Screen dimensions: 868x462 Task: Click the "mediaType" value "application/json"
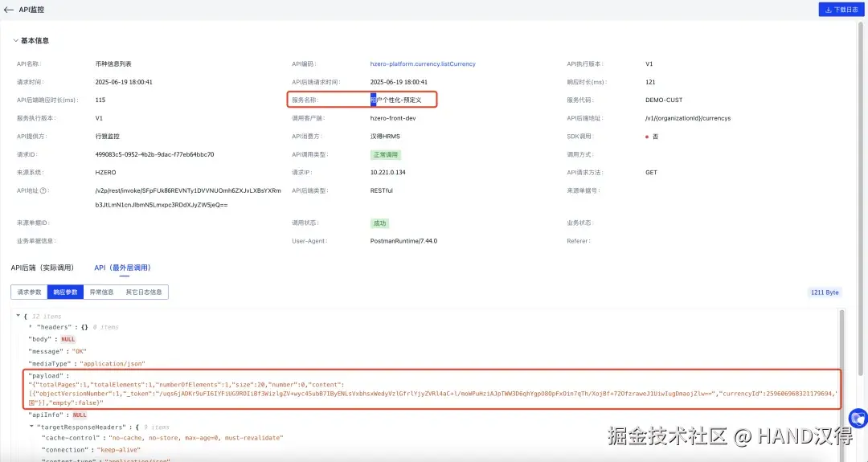pyautogui.click(x=113, y=363)
